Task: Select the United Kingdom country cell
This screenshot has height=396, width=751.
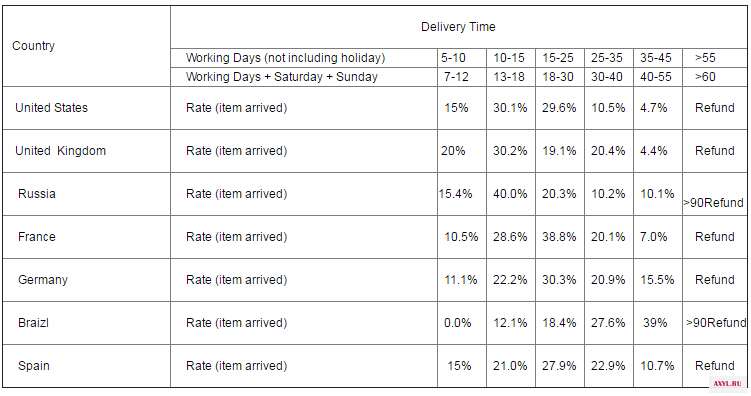Action: click(86, 151)
